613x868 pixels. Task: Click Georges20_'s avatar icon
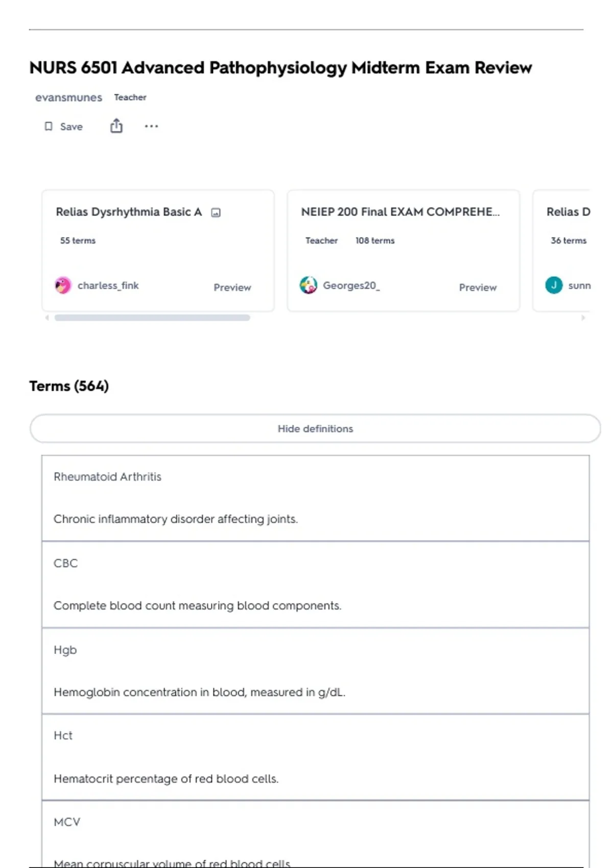pos(309,285)
